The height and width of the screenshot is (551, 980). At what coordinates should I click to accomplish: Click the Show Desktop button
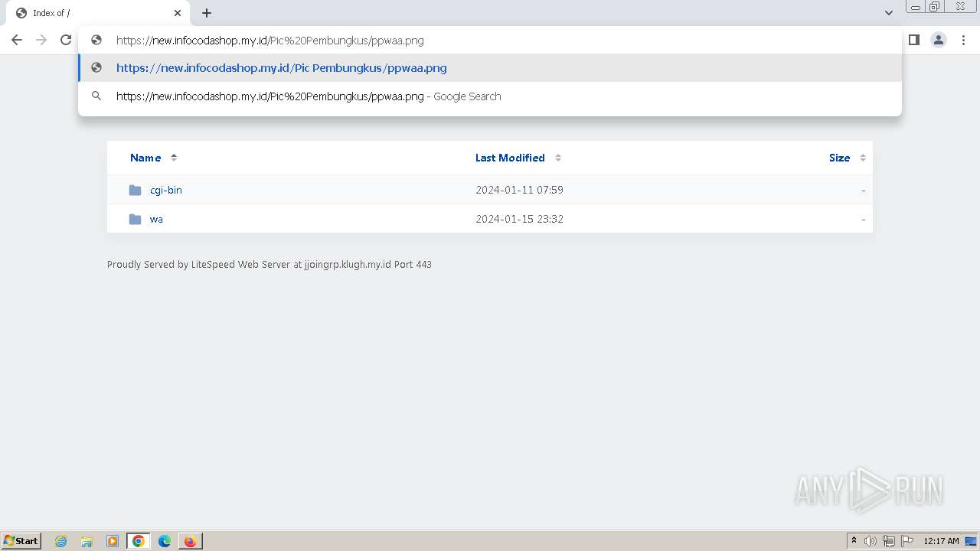[971, 541]
